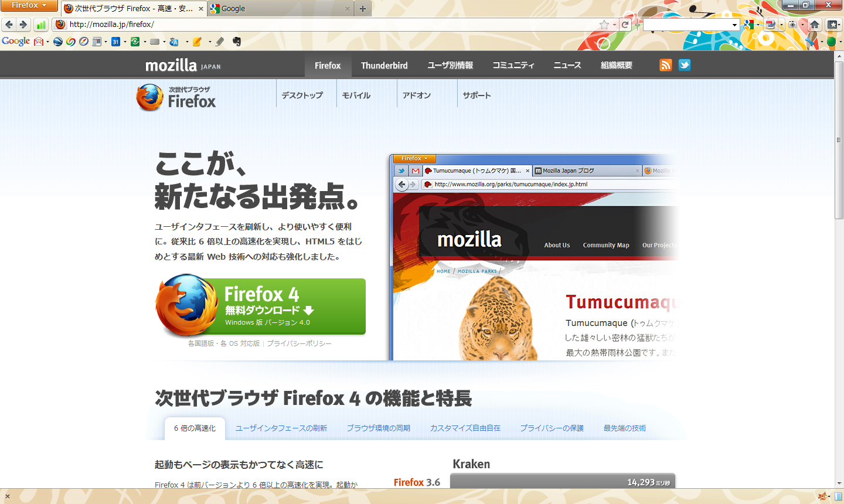The image size is (844, 504).
Task: Select the ブラウザ環境の同期 feature tab
Action: [378, 428]
